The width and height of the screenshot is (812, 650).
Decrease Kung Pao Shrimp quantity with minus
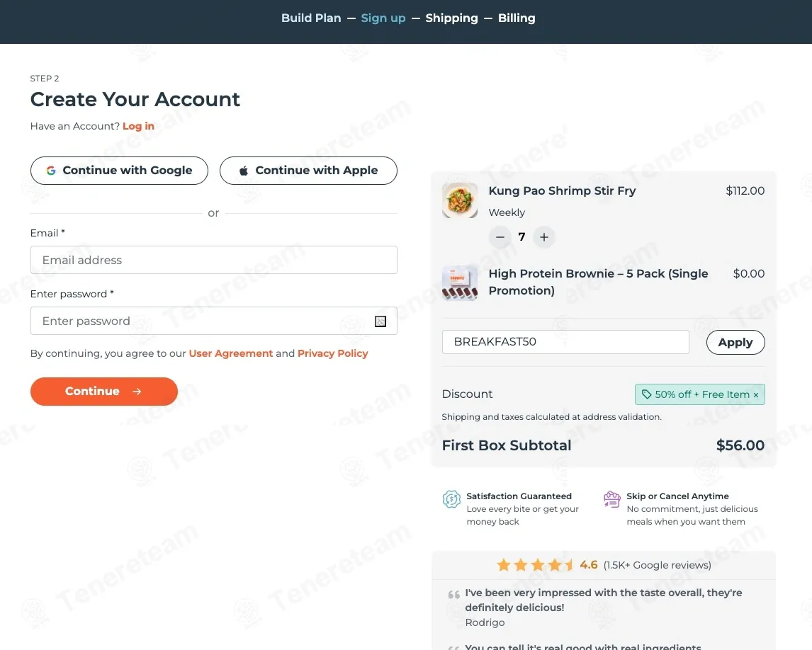500,237
